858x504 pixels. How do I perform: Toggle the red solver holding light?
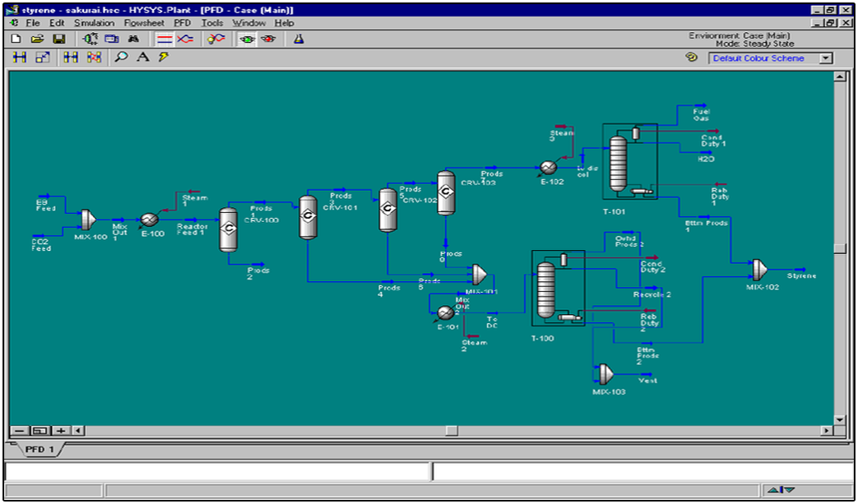coord(267,39)
